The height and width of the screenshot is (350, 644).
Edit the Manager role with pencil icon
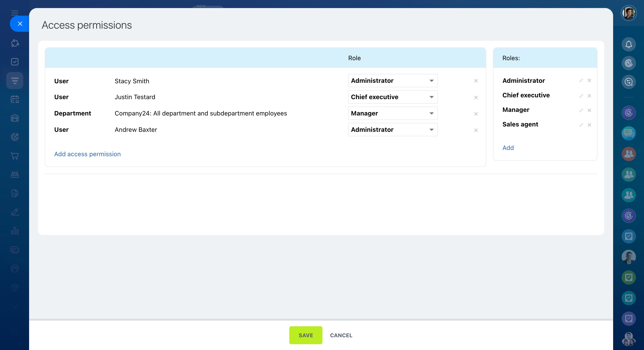(x=581, y=111)
